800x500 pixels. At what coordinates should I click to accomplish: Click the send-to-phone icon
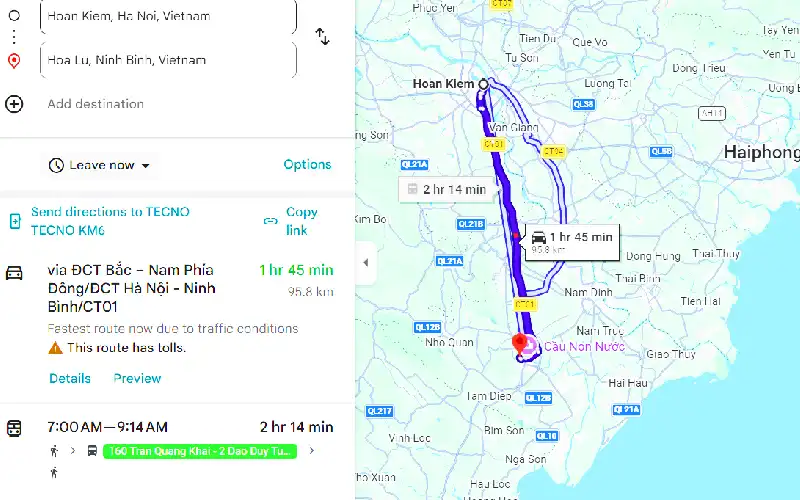[x=15, y=221]
